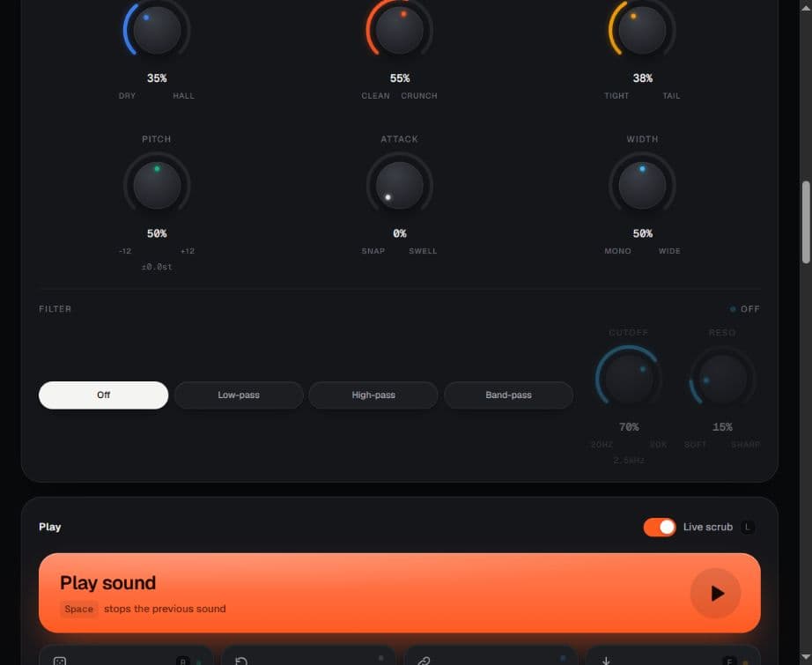Click the TIGHT label

[616, 96]
